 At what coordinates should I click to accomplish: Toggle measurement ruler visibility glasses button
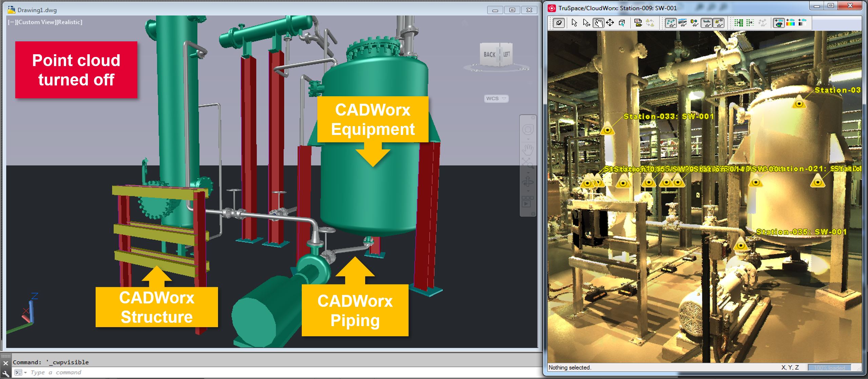coord(707,23)
